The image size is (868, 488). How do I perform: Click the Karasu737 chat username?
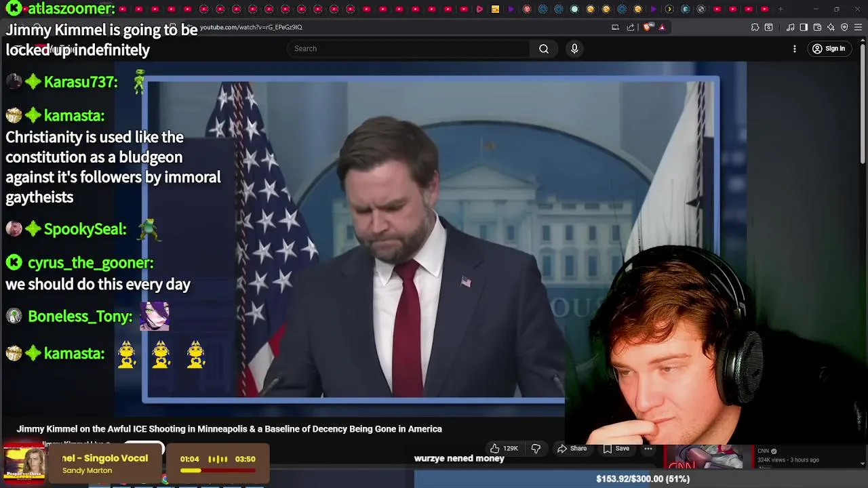81,82
